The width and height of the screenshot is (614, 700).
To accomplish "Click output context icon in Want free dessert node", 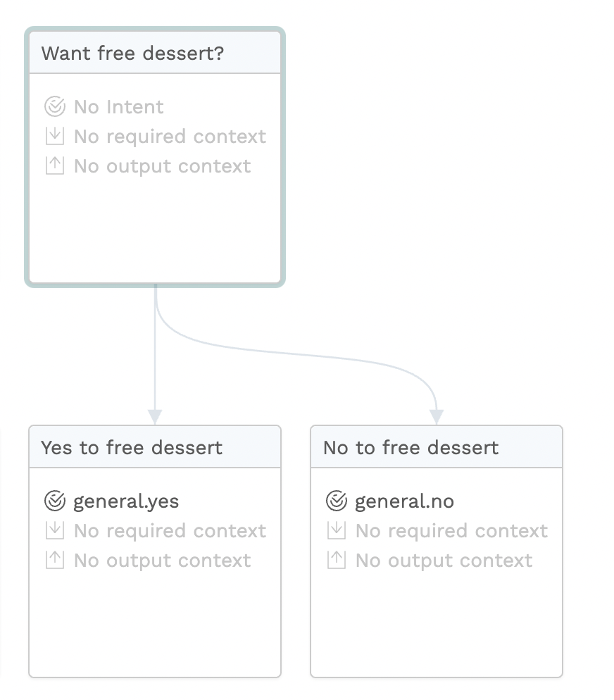I will pos(55,165).
